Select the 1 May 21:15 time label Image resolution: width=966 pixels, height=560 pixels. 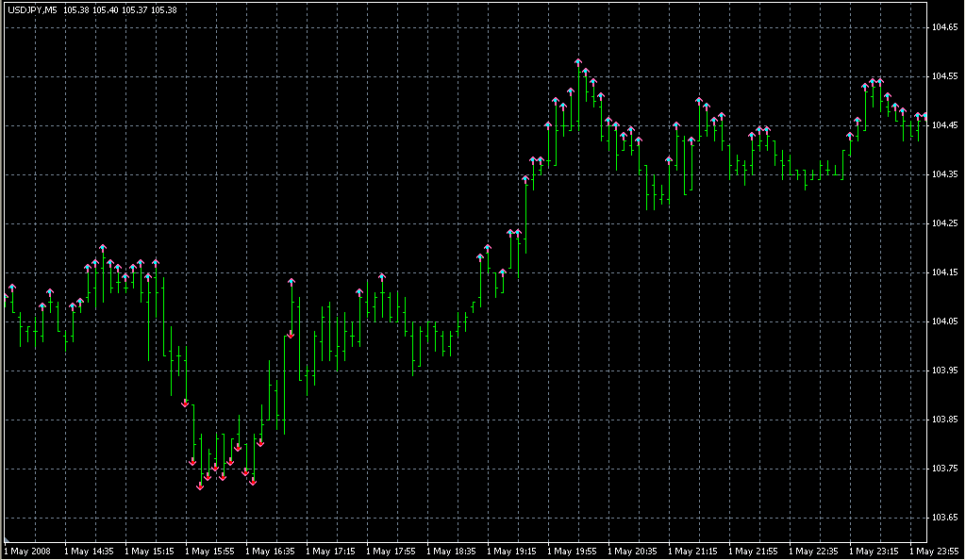coord(692,552)
